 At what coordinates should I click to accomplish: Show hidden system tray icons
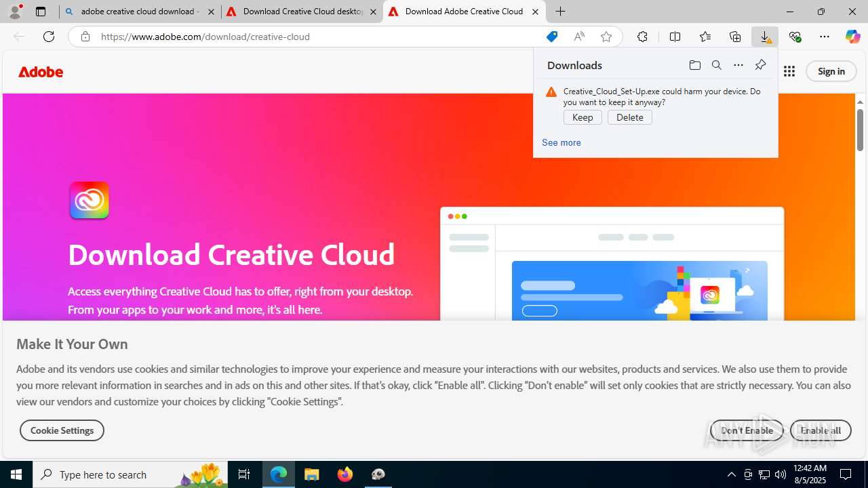click(x=731, y=474)
